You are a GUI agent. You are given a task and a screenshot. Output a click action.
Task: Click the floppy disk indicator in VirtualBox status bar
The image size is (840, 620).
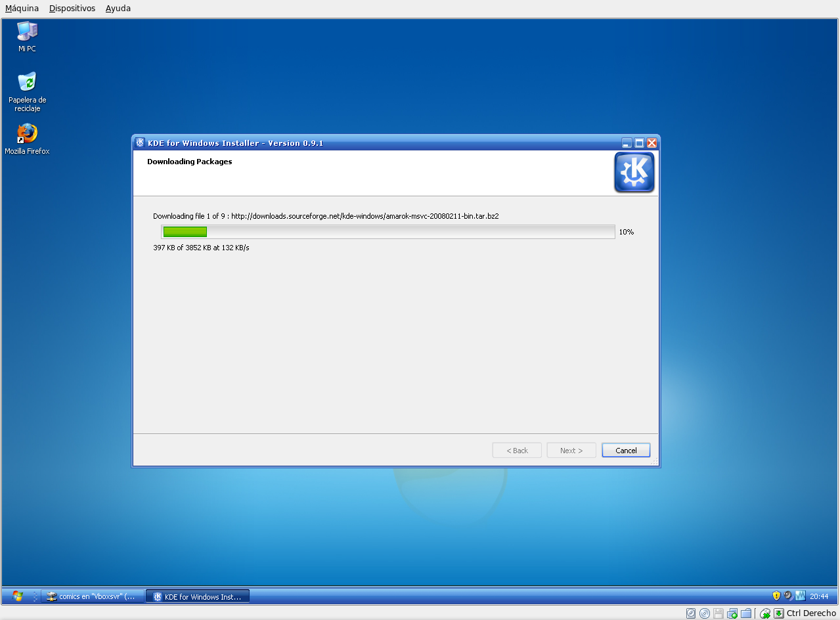[718, 613]
